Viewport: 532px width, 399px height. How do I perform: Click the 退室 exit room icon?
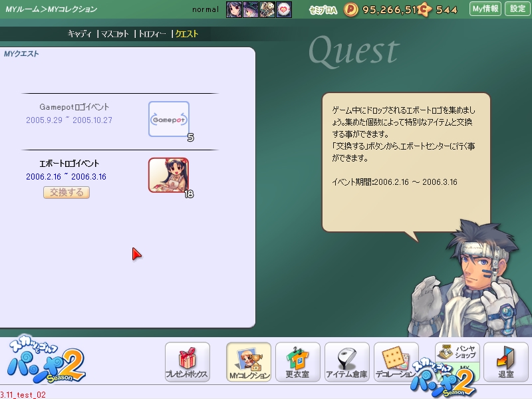click(x=505, y=362)
